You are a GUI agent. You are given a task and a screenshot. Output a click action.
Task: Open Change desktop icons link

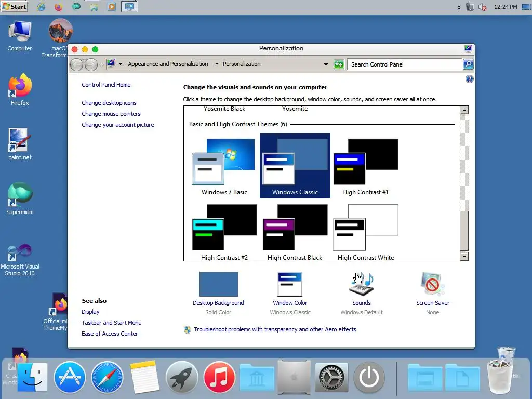coord(109,103)
